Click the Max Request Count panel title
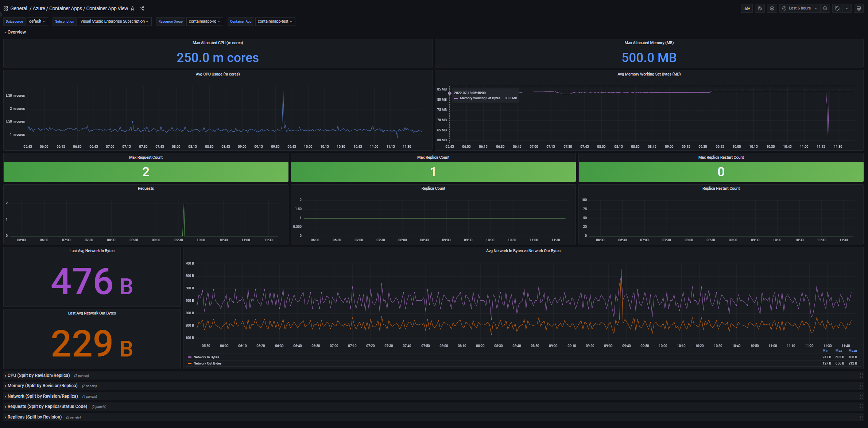Image resolution: width=868 pixels, height=428 pixels. click(x=146, y=157)
